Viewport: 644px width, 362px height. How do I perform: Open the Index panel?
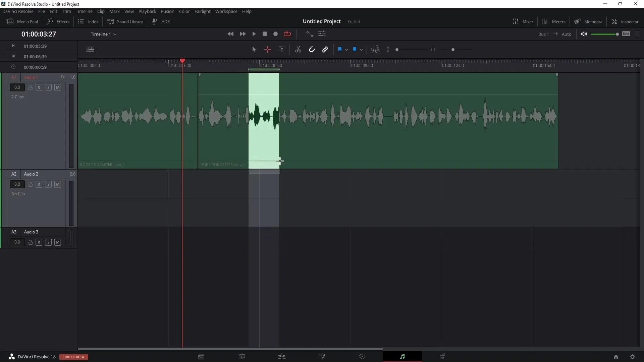[x=88, y=21]
